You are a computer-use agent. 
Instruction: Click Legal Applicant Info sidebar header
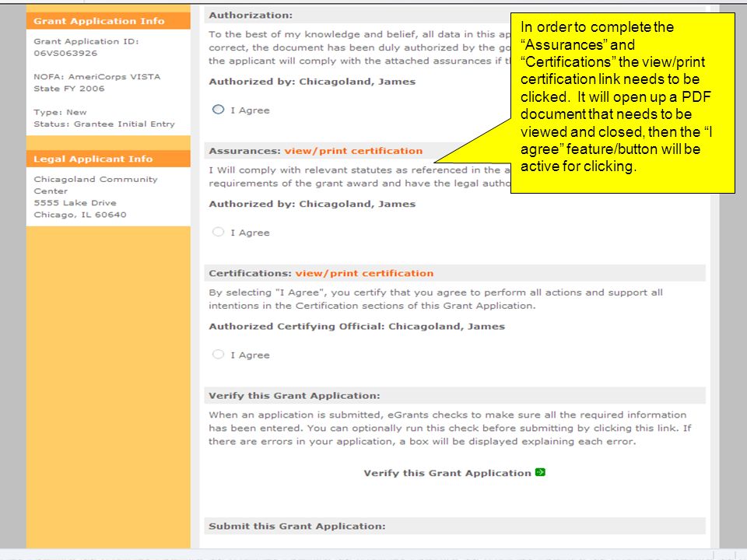[108, 159]
